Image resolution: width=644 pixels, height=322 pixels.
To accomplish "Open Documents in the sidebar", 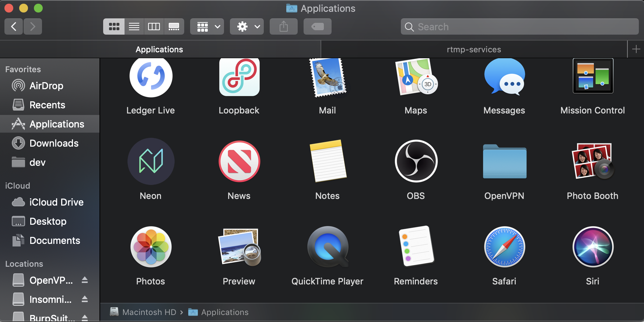I will click(50, 241).
